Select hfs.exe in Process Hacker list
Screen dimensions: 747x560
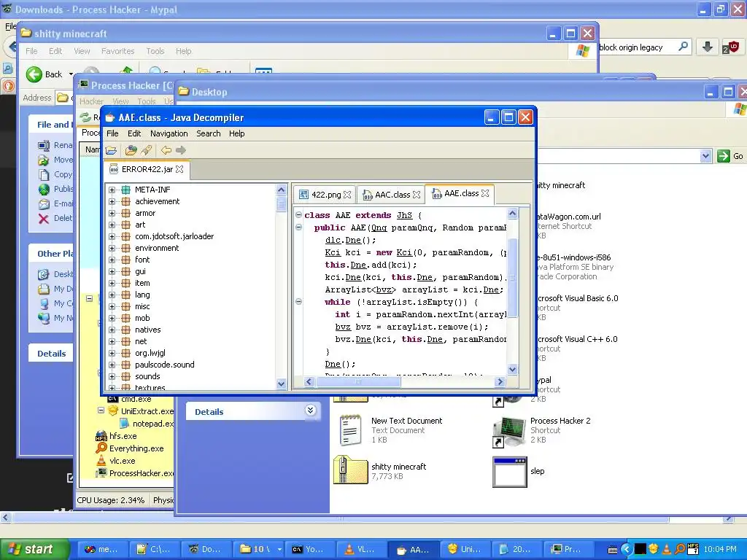coord(123,436)
